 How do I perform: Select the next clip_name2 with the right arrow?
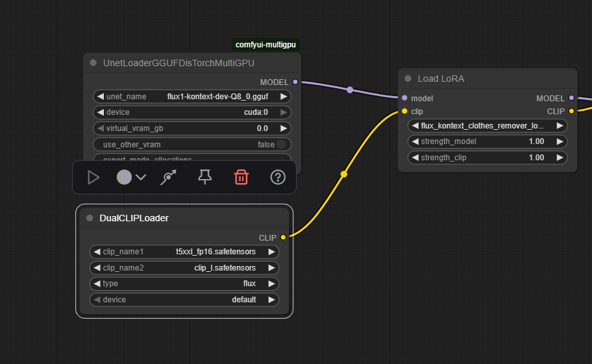271,268
